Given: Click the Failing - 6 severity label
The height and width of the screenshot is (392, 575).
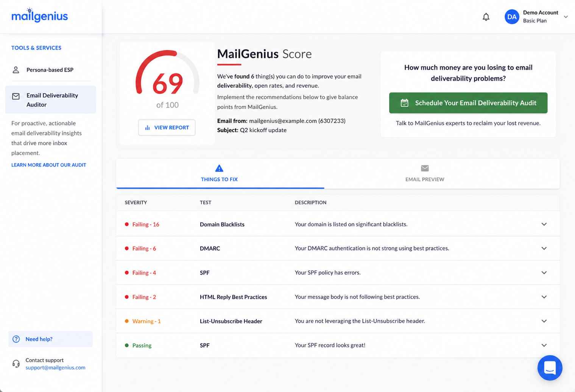Looking at the screenshot, I should (144, 249).
